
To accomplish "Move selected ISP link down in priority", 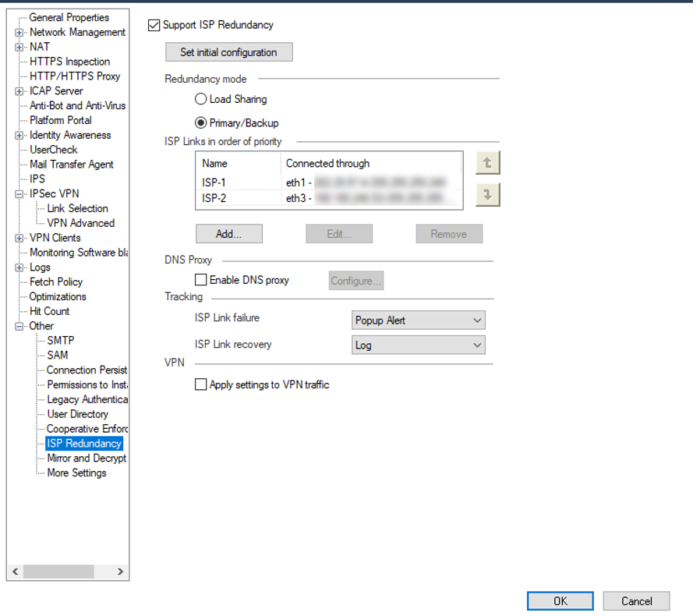I will tap(487, 195).
